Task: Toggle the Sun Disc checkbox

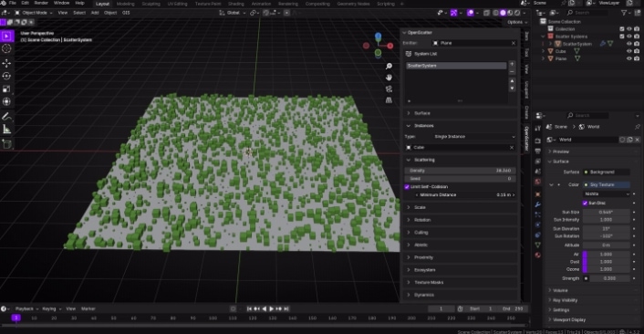Action: (x=586, y=203)
